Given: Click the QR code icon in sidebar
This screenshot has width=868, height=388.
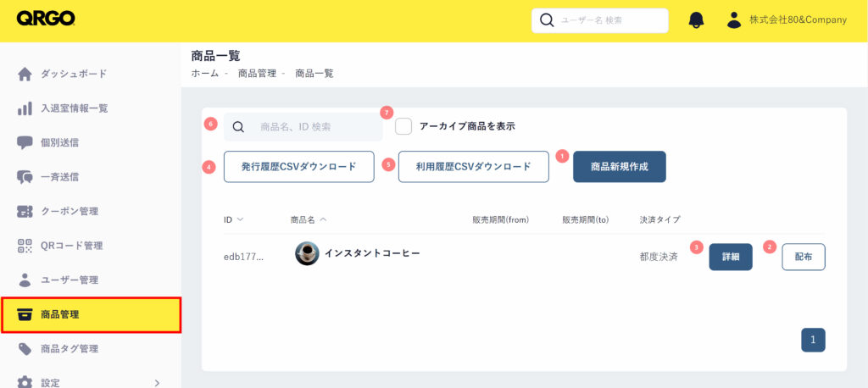Looking at the screenshot, I should (25, 246).
